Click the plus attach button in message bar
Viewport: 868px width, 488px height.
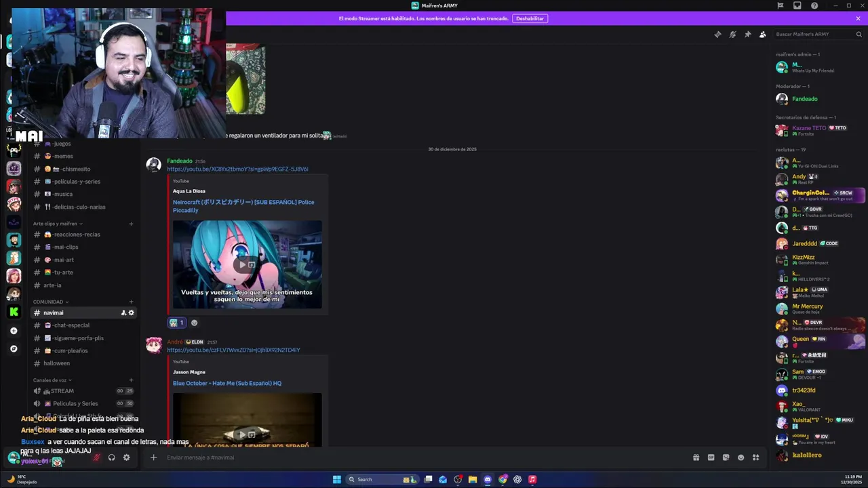(x=153, y=457)
